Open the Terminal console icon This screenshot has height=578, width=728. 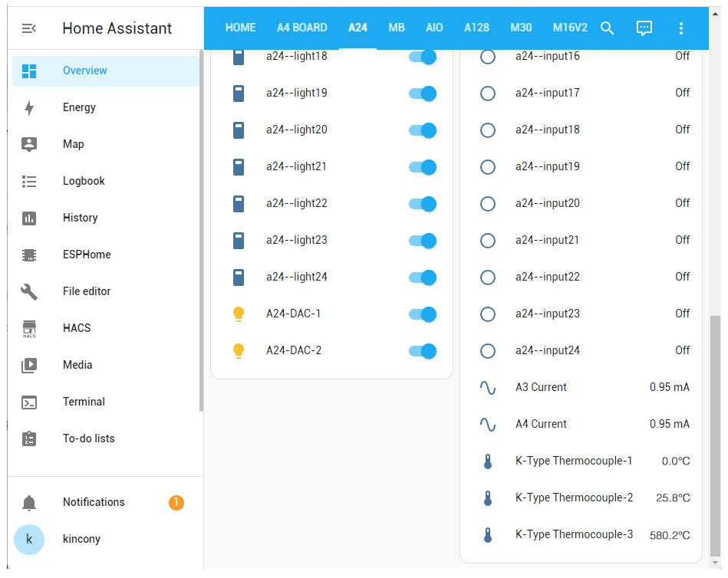click(x=29, y=402)
